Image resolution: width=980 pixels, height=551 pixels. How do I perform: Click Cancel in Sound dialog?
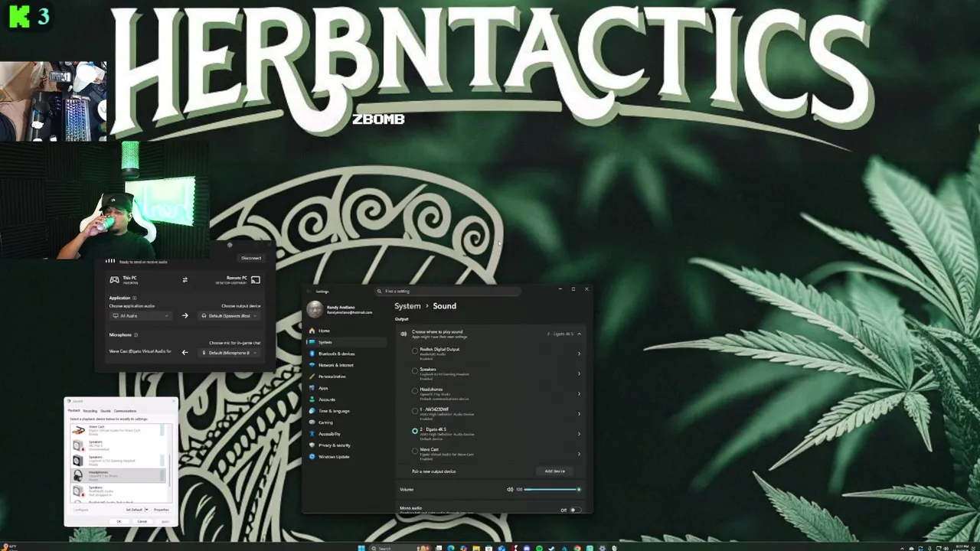(x=142, y=521)
